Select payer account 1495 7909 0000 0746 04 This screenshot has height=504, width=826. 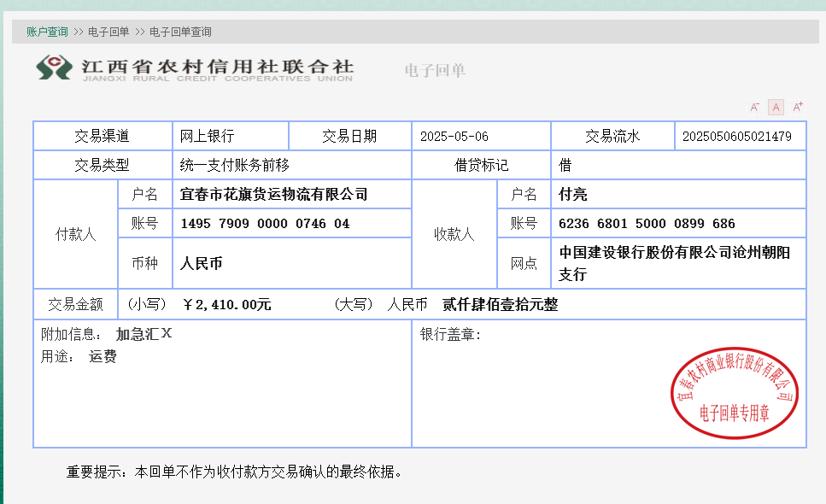265,223
